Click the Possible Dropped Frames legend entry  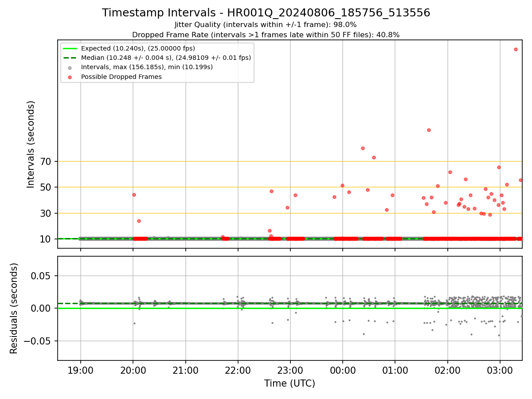(x=121, y=77)
